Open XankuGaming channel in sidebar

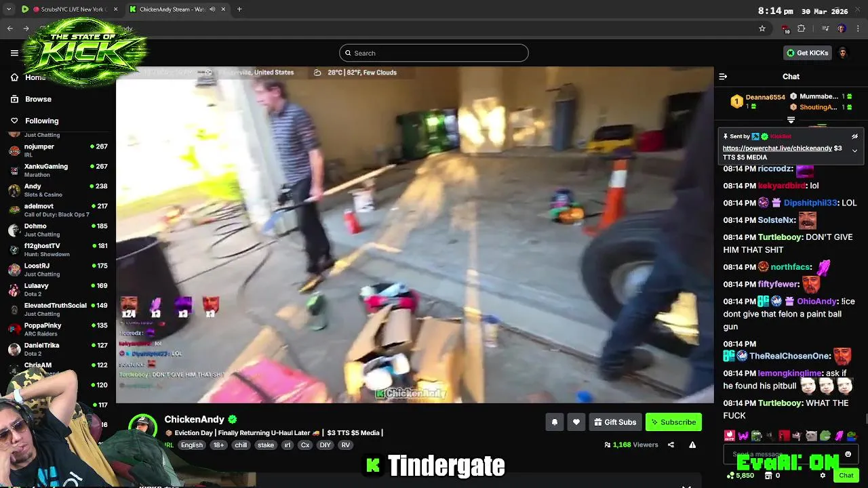coord(58,170)
